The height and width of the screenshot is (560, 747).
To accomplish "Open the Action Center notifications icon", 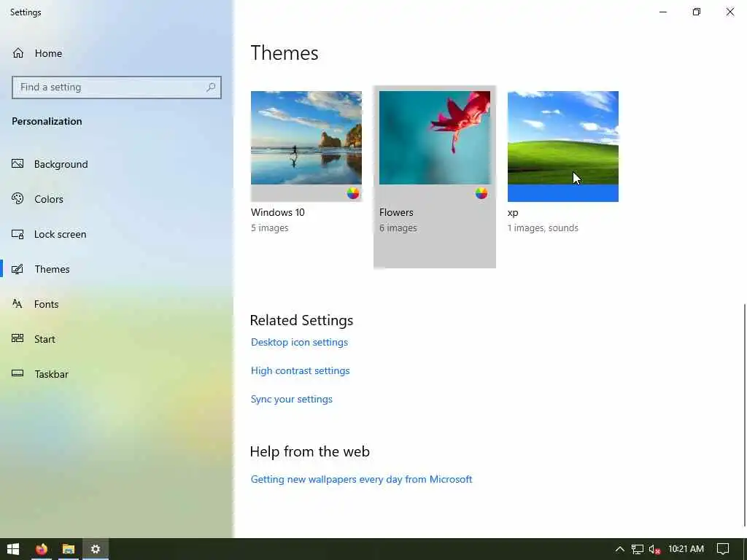I will coord(723,549).
